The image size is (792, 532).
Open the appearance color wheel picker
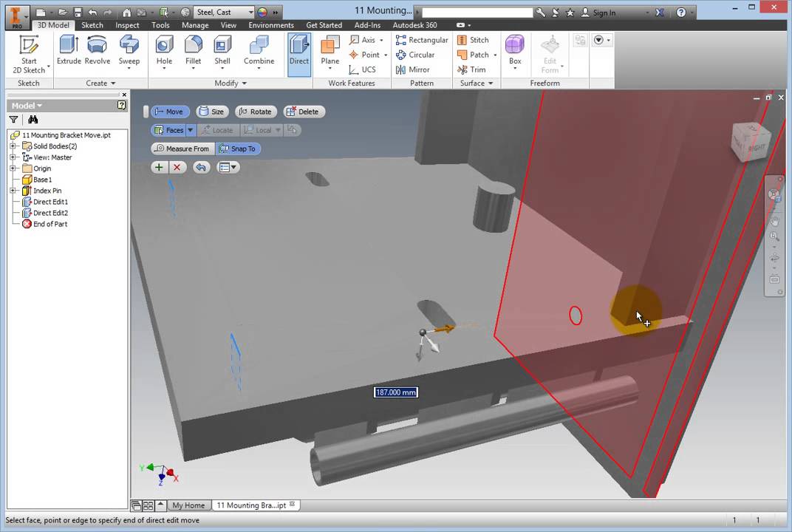tap(262, 12)
